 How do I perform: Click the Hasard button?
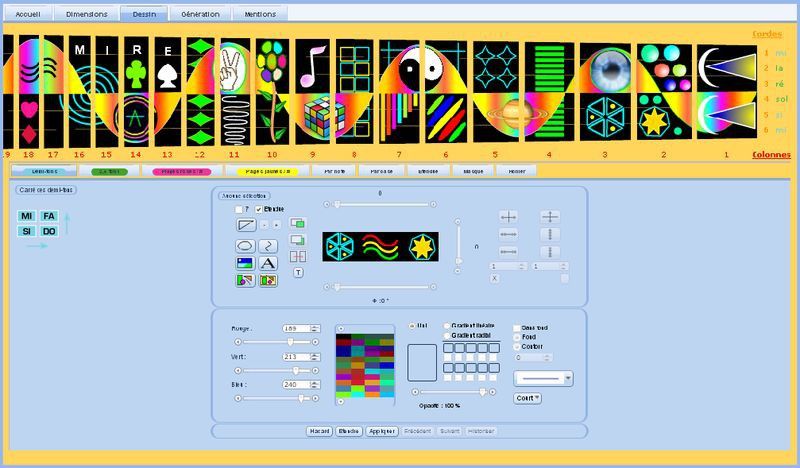(x=319, y=431)
